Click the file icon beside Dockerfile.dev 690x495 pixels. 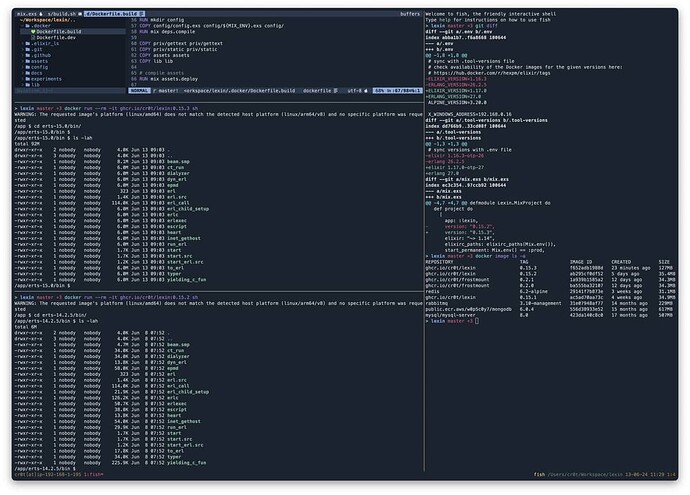(33, 38)
